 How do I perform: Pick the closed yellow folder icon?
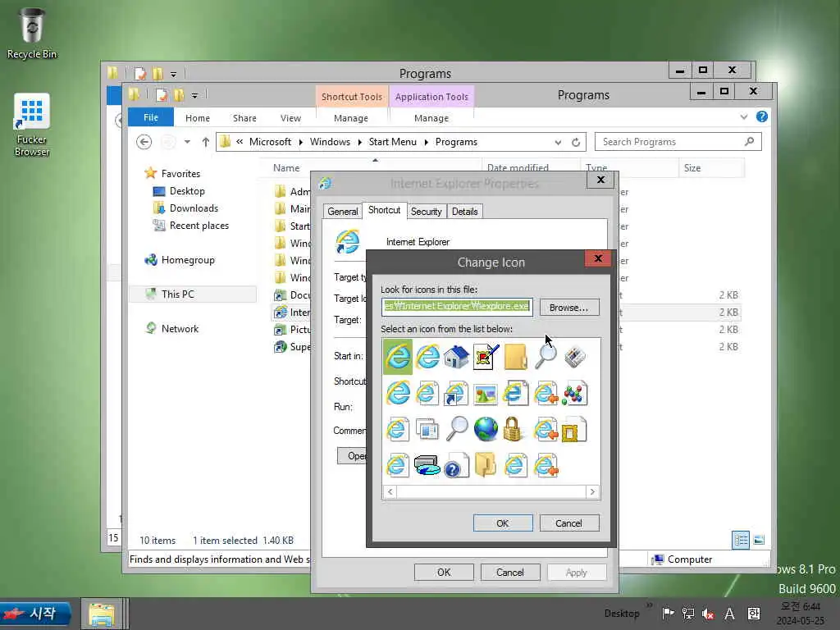click(515, 357)
